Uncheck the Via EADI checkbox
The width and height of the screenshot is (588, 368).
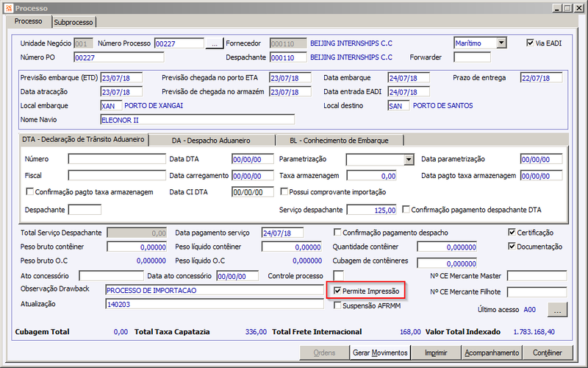(x=530, y=43)
